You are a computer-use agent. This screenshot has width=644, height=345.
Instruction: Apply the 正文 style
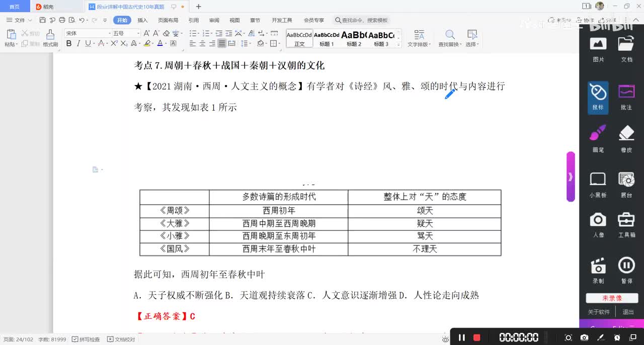pyautogui.click(x=299, y=38)
